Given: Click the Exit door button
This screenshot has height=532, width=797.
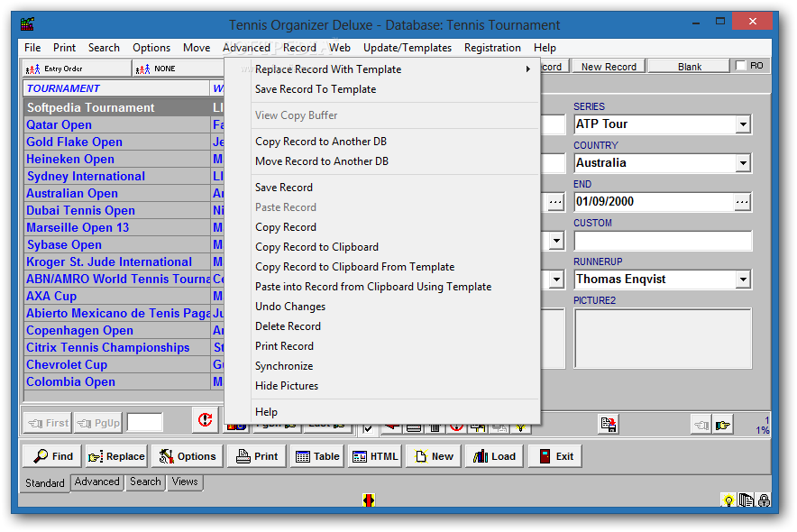Looking at the screenshot, I should pyautogui.click(x=555, y=456).
